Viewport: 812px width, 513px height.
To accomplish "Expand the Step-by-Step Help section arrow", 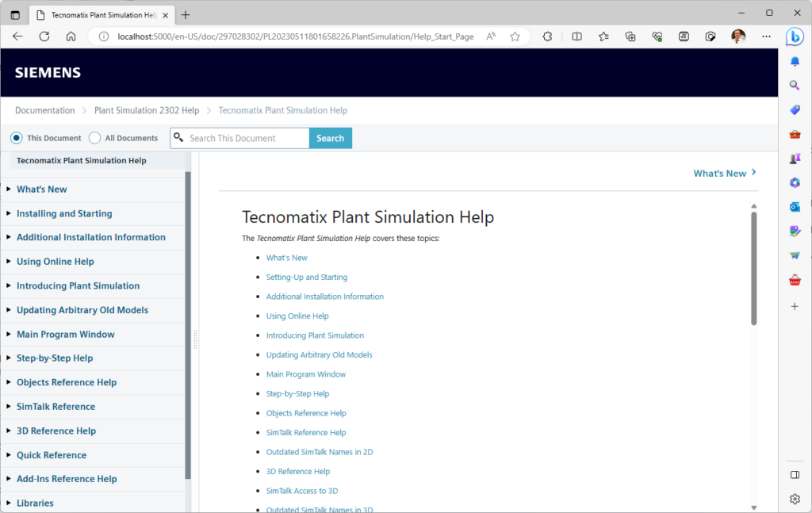I will click(x=9, y=358).
